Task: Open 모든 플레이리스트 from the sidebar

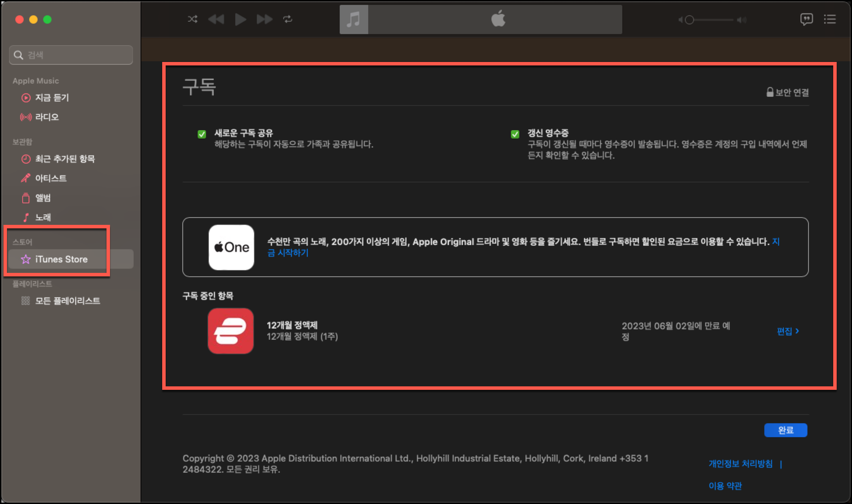Action: click(x=68, y=300)
